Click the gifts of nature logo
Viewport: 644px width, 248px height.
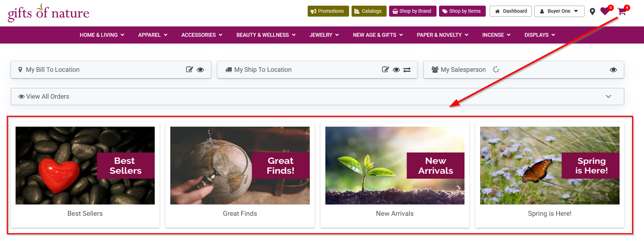tap(49, 12)
